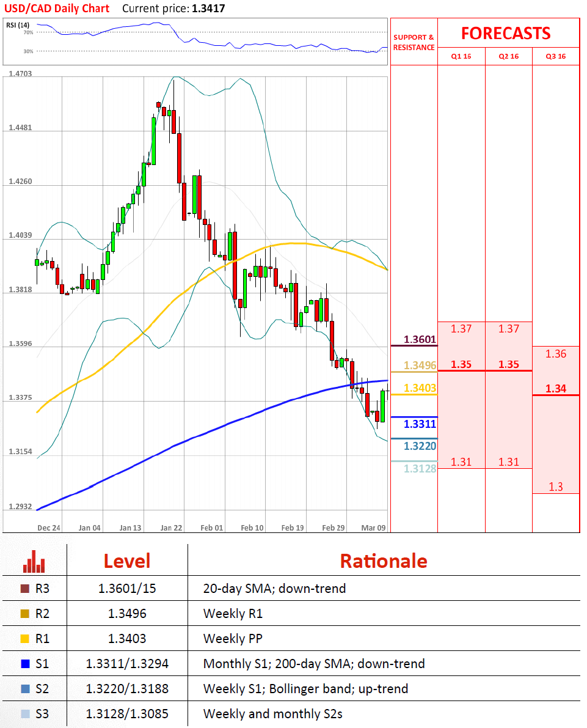Click the Feb 19 date axis label
This screenshot has height=728, width=587.
click(293, 528)
